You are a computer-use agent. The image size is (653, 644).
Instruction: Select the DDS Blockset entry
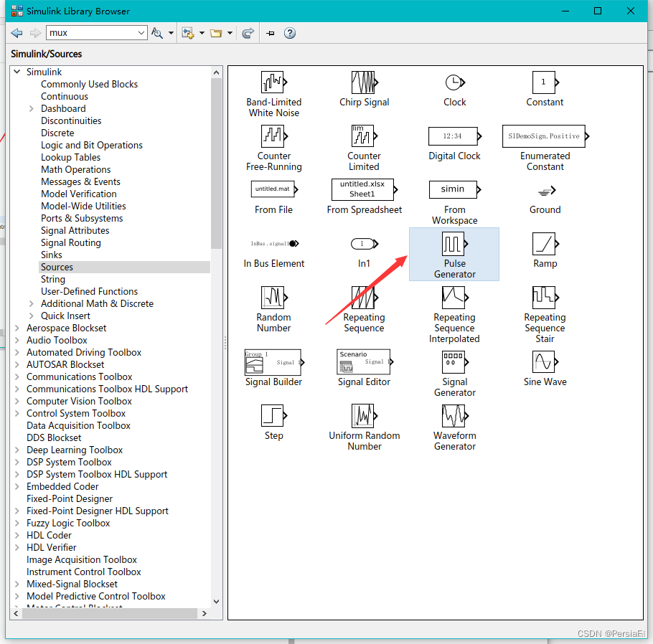point(54,437)
